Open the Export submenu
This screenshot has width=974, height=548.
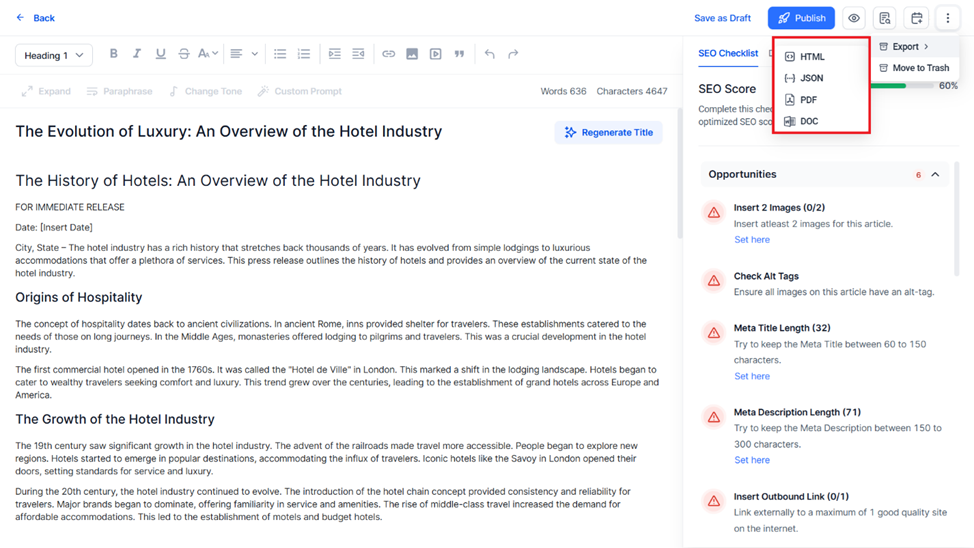913,47
